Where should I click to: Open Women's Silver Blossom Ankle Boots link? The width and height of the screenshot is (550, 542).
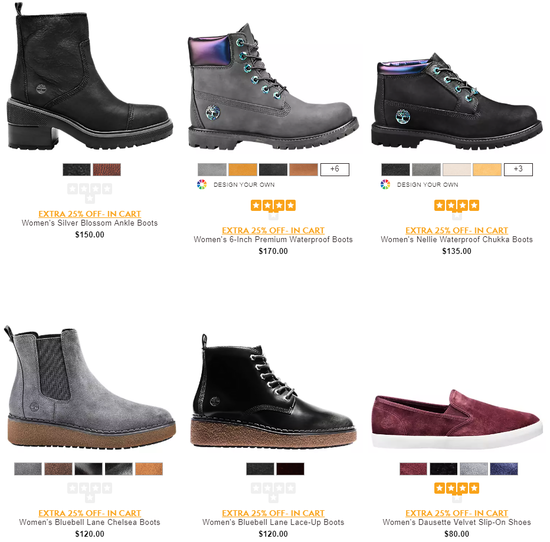click(x=90, y=223)
